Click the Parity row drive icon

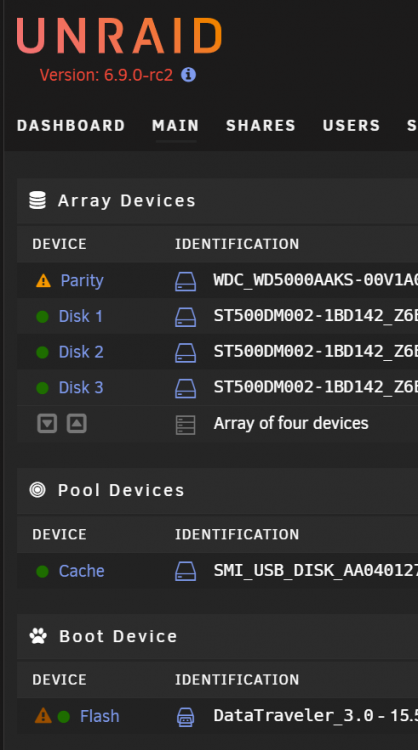[186, 281]
